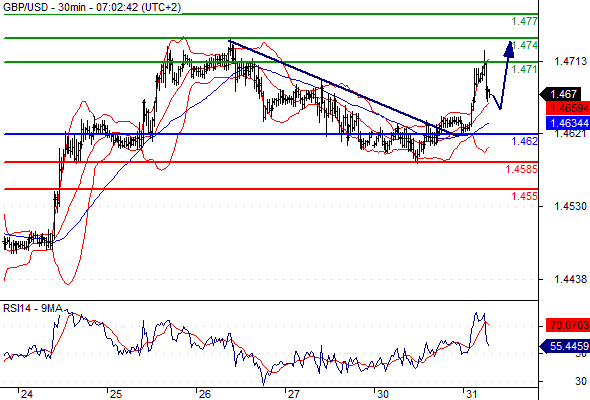Click the RSI axis value 30
Viewport: 590px width, 400px height.
click(x=581, y=381)
